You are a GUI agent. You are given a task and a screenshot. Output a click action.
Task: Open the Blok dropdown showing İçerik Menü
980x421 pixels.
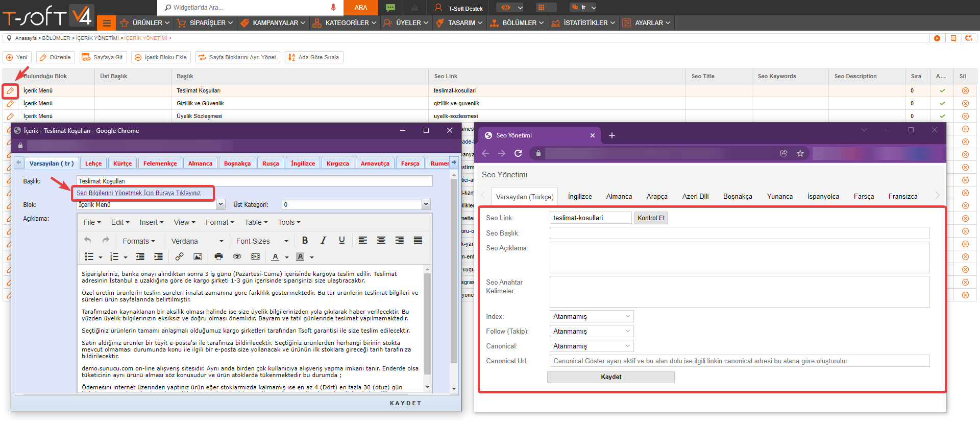pos(221,204)
